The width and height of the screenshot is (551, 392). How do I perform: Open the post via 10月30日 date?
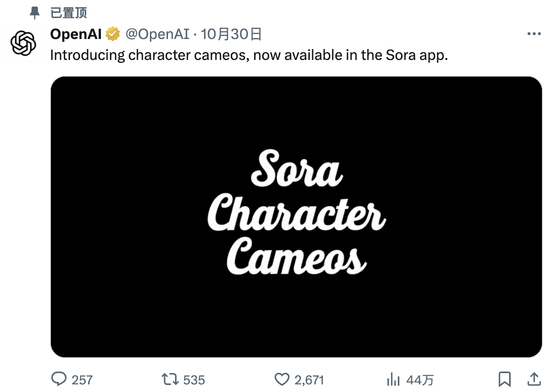coord(231,34)
